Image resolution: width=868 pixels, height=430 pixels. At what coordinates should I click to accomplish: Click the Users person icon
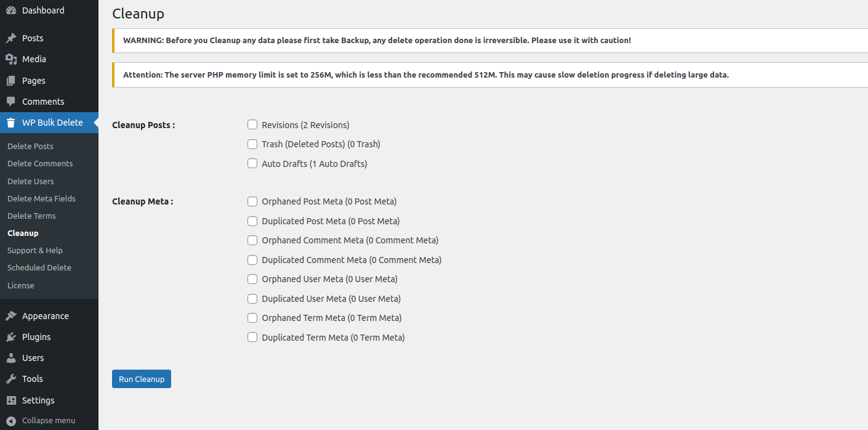pyautogui.click(x=11, y=358)
